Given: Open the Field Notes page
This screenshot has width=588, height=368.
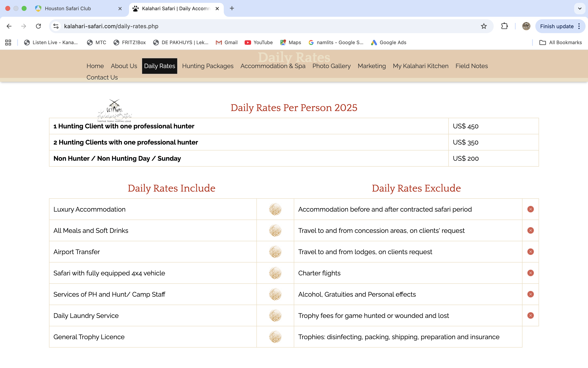Looking at the screenshot, I should click(472, 66).
